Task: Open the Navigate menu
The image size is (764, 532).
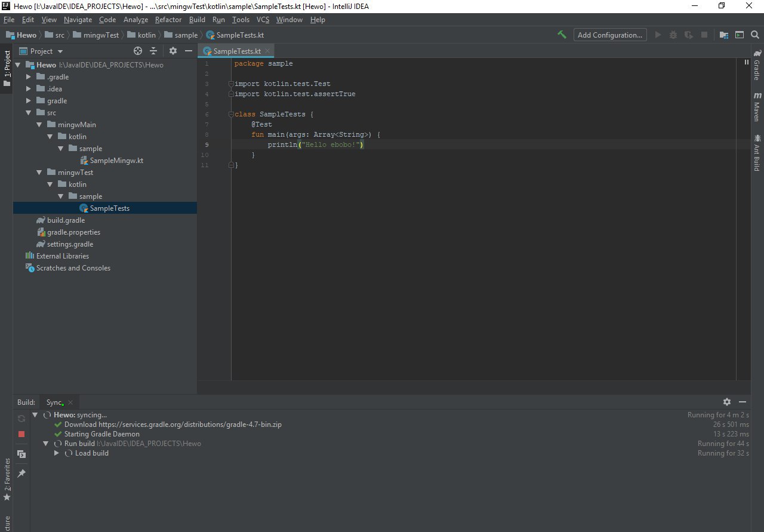Action: click(x=78, y=20)
